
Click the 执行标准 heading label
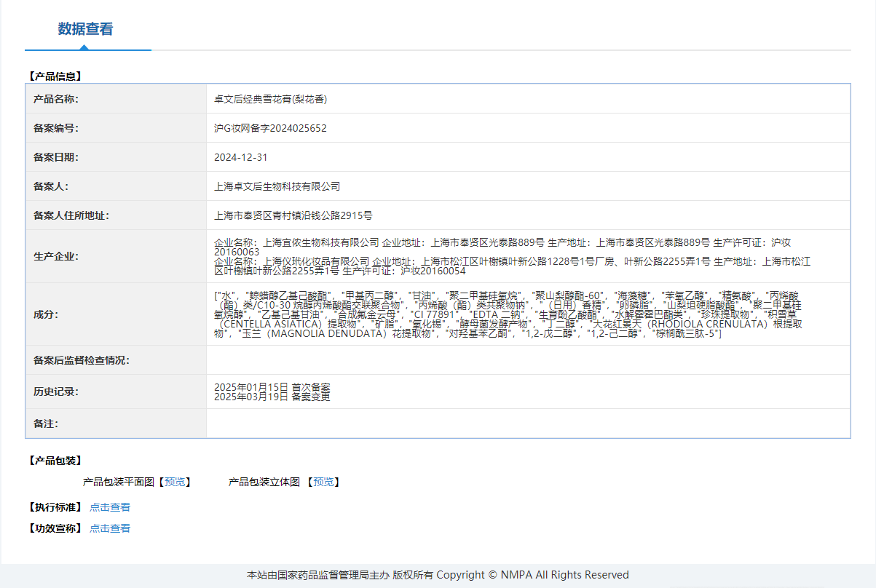pyautogui.click(x=55, y=507)
